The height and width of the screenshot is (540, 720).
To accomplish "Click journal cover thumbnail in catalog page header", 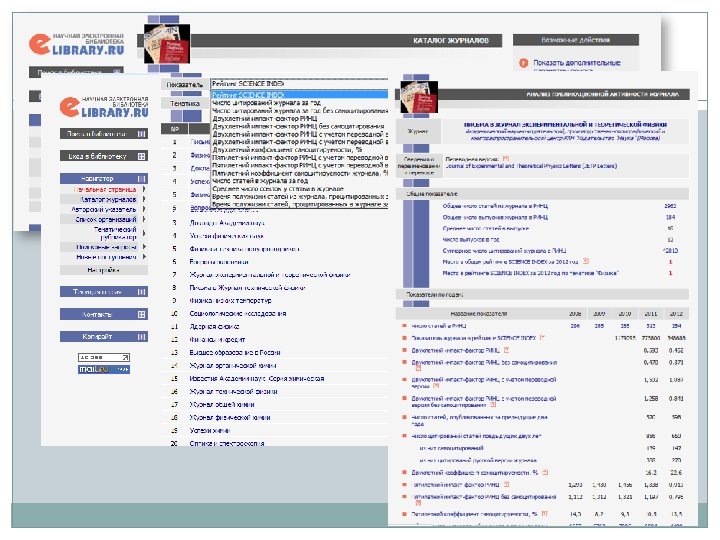I will pos(167,44).
